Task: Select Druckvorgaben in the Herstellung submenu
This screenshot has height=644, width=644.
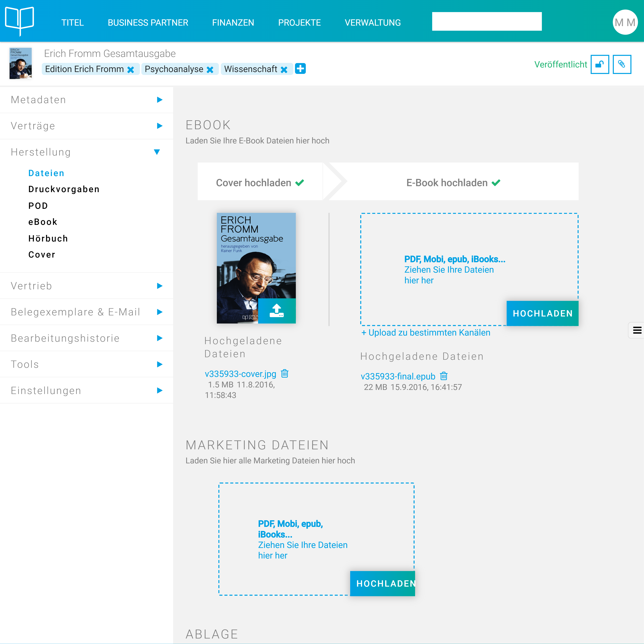Action: pyautogui.click(x=64, y=189)
